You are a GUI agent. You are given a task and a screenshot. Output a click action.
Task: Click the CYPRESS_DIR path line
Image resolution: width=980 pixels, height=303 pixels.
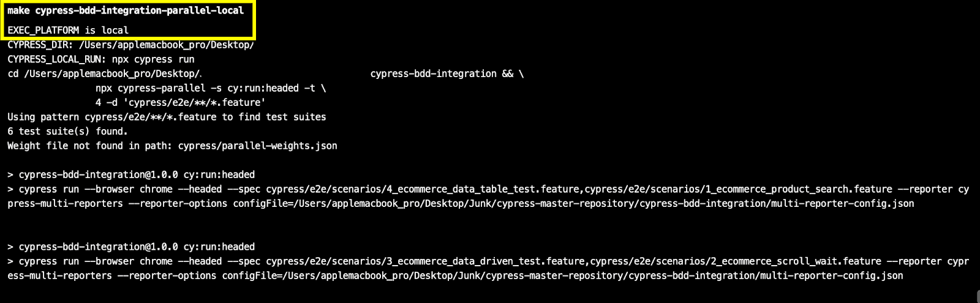(130, 45)
